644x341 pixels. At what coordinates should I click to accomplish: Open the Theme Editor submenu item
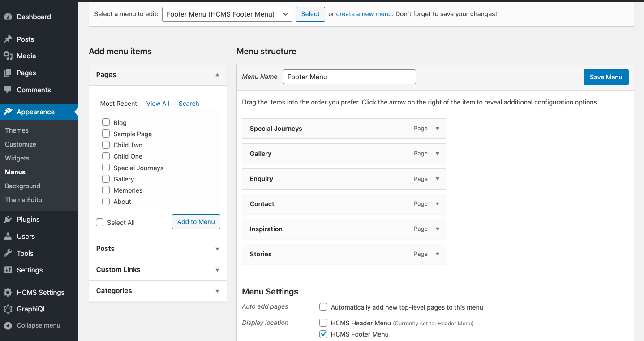(25, 200)
